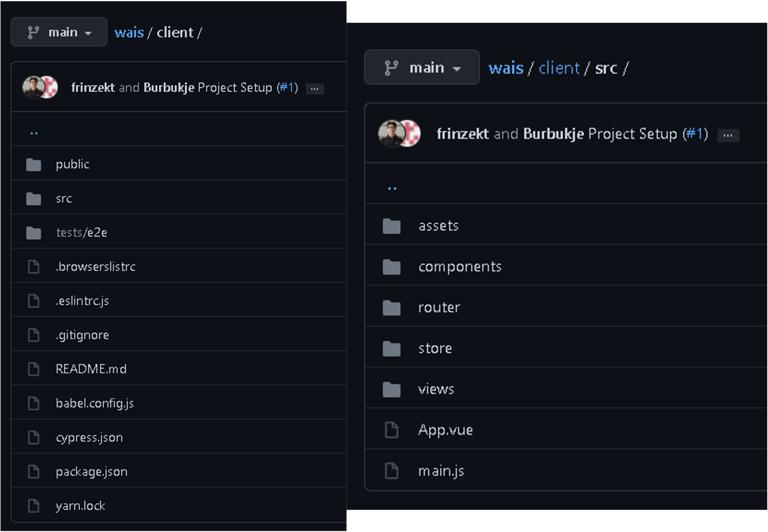Click file icon next to cypress.json

pos(34,437)
